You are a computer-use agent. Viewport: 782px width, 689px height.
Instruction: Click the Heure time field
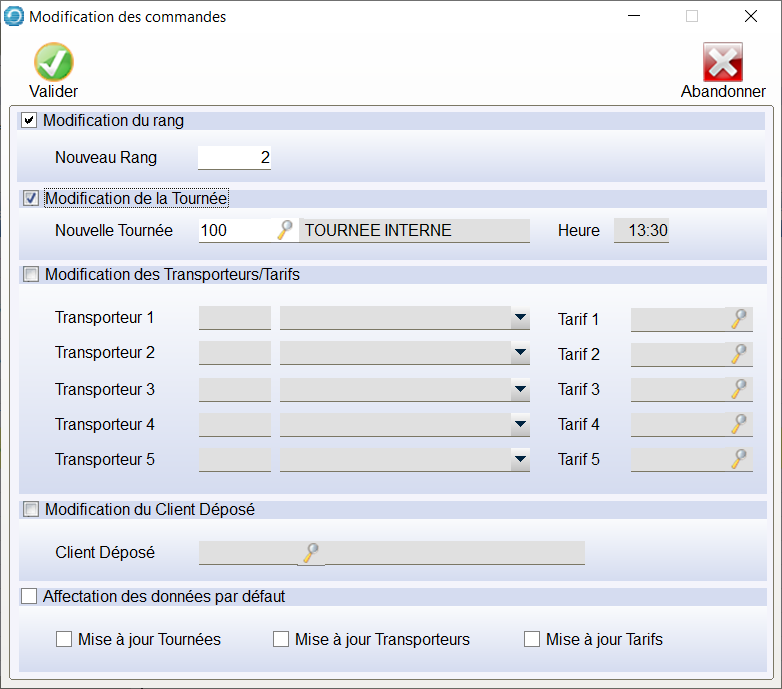tap(641, 230)
